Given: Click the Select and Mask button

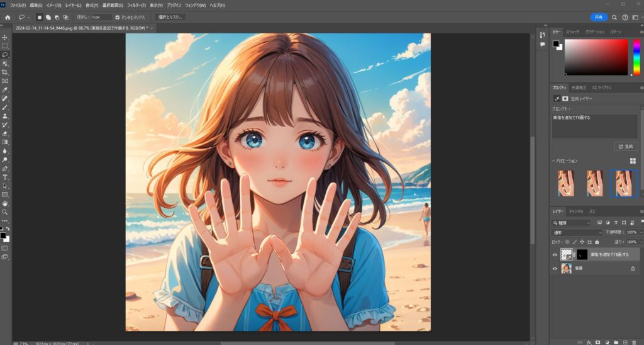Looking at the screenshot, I should [x=170, y=17].
